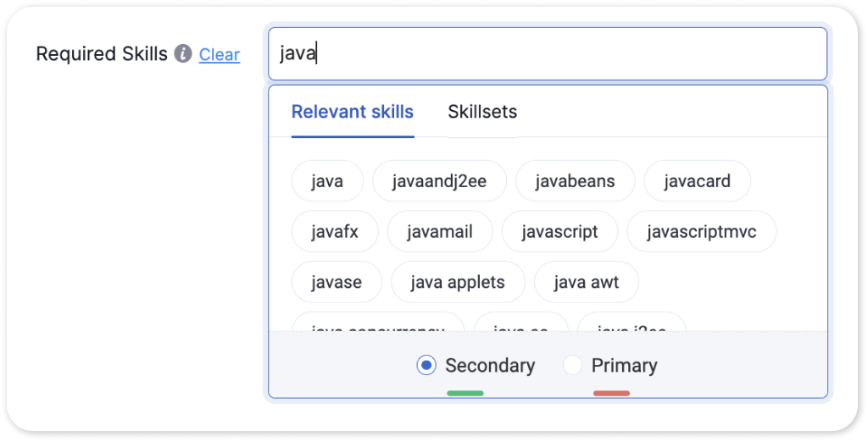
Task: Choose the javafx skill chip
Action: [335, 231]
